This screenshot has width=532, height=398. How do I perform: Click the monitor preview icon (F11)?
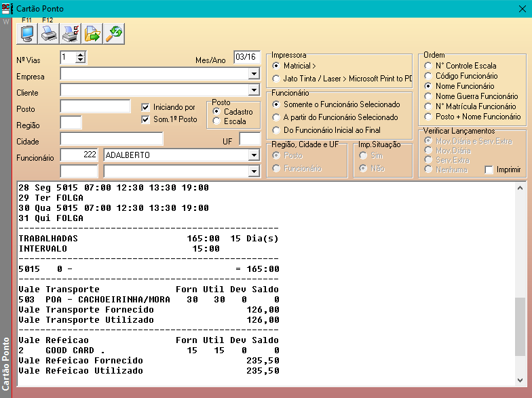[27, 33]
